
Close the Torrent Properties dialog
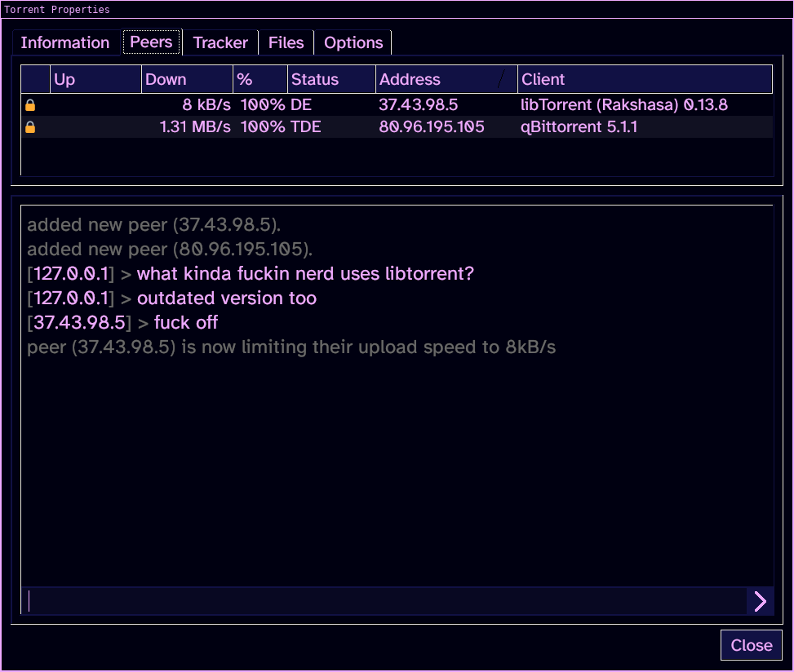point(751,645)
